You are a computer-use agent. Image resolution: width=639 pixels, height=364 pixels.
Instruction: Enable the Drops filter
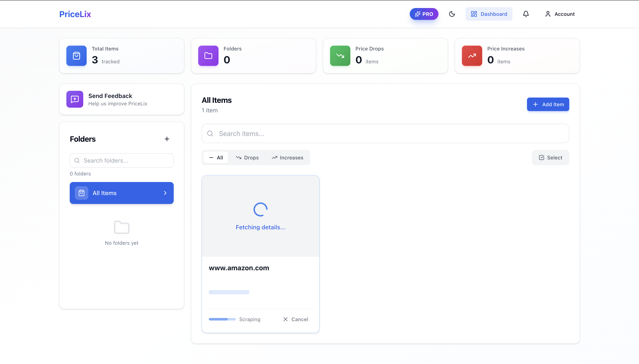pyautogui.click(x=247, y=158)
